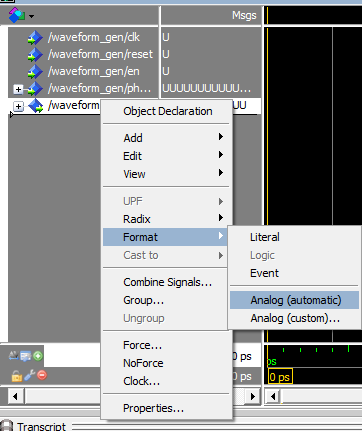Image resolution: width=362 pixels, height=431 pixels.
Task: Click the yellow 0 ps cursor time box
Action: pyautogui.click(x=280, y=377)
